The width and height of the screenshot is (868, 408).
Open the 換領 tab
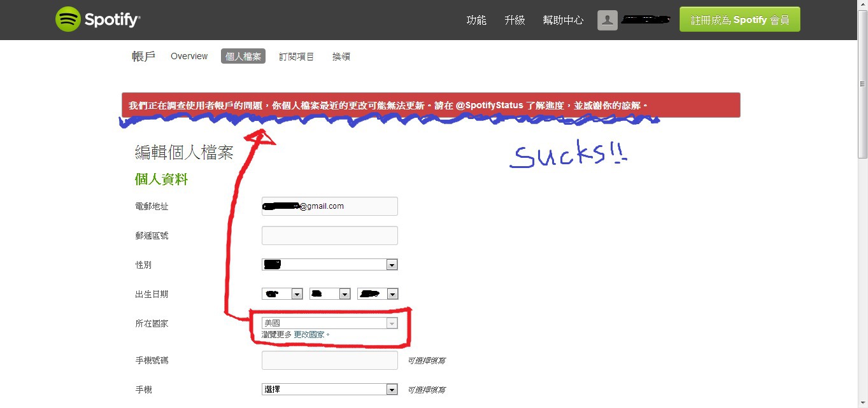coord(341,57)
